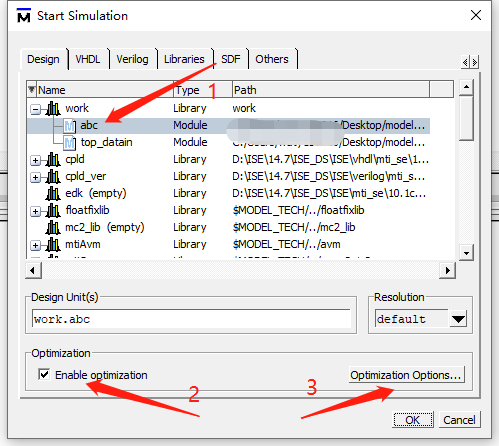Click the abc module icon

[x=69, y=126]
